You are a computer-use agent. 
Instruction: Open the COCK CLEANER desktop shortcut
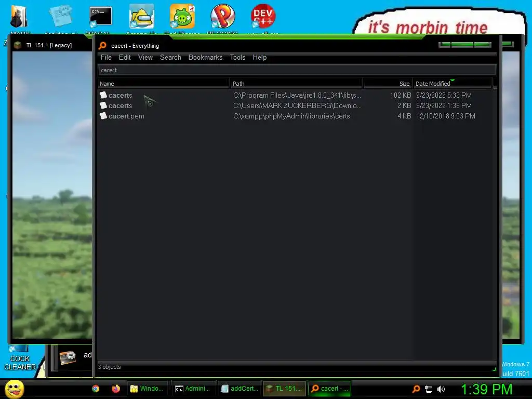pyautogui.click(x=20, y=358)
